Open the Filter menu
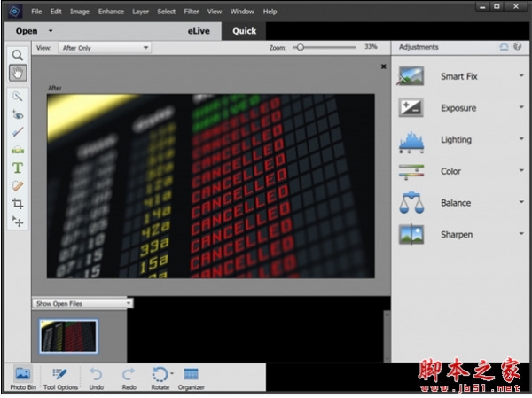Image resolution: width=532 pixels, height=398 pixels. pyautogui.click(x=192, y=12)
